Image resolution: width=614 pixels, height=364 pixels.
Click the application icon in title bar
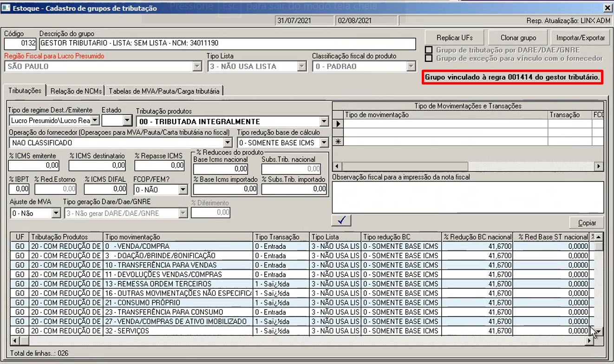pyautogui.click(x=6, y=8)
